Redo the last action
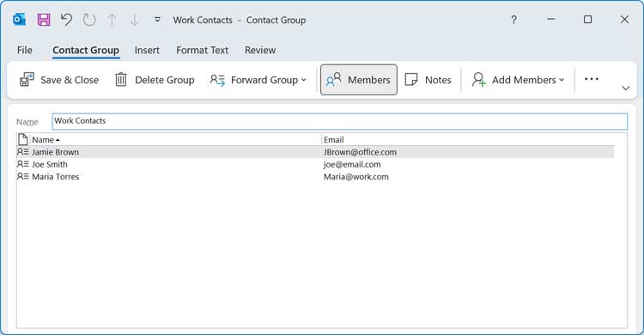Image resolution: width=644 pixels, height=335 pixels. tap(89, 20)
